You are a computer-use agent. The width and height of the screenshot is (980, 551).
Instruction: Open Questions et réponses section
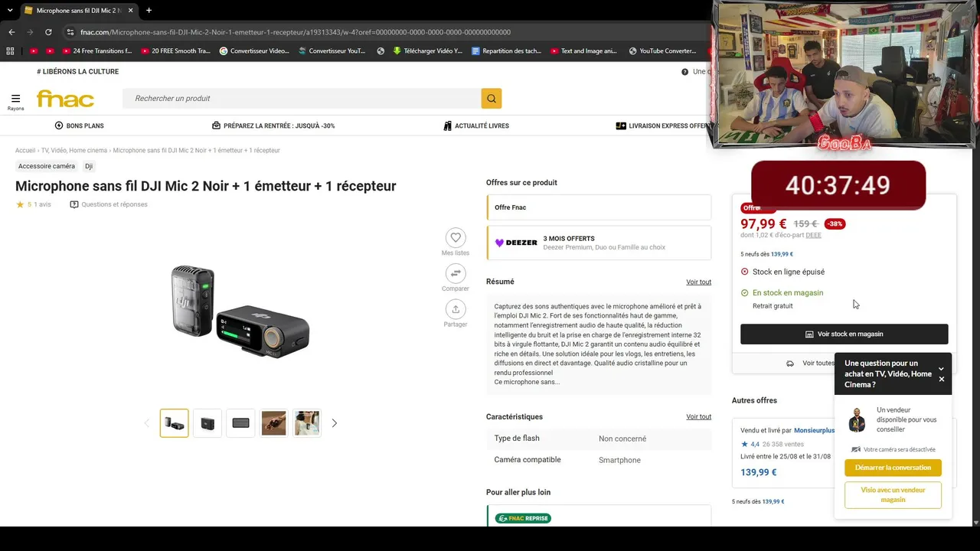point(109,204)
